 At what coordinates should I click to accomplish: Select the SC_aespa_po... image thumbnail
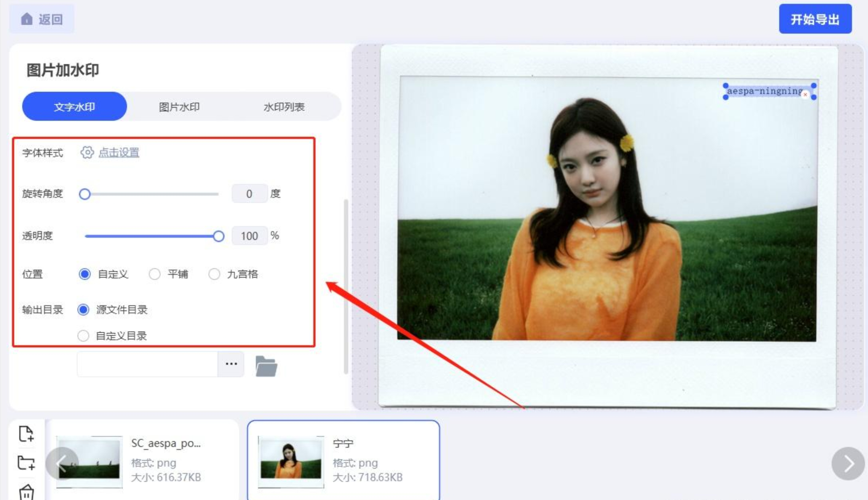tap(90, 462)
